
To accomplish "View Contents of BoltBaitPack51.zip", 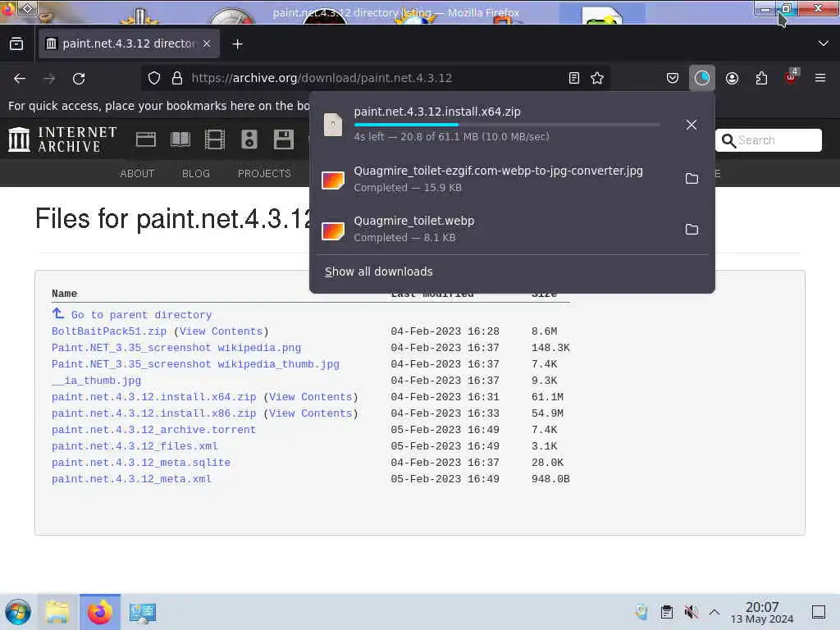I will (x=221, y=331).
